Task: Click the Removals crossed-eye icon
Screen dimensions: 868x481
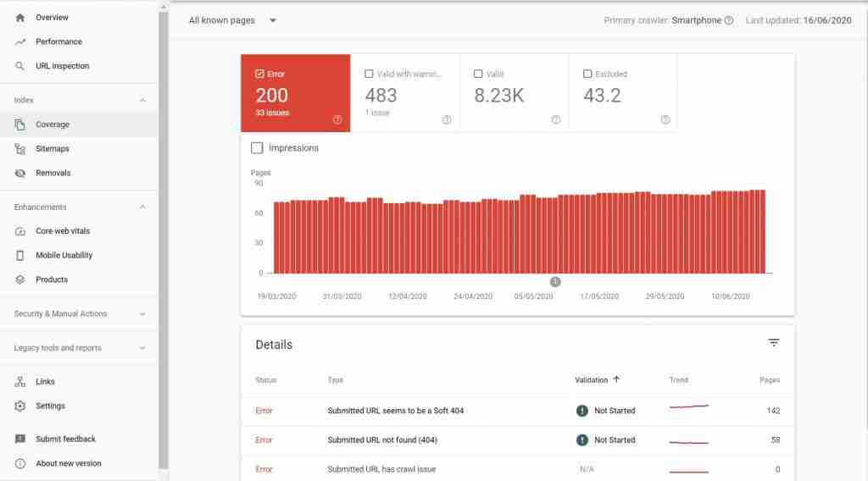Action: [20, 173]
